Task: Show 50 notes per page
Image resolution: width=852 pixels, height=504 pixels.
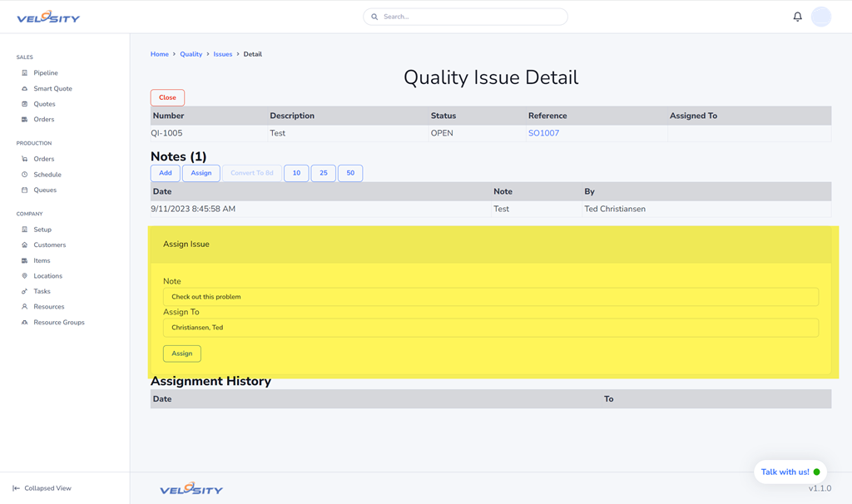Action: pyautogui.click(x=350, y=173)
